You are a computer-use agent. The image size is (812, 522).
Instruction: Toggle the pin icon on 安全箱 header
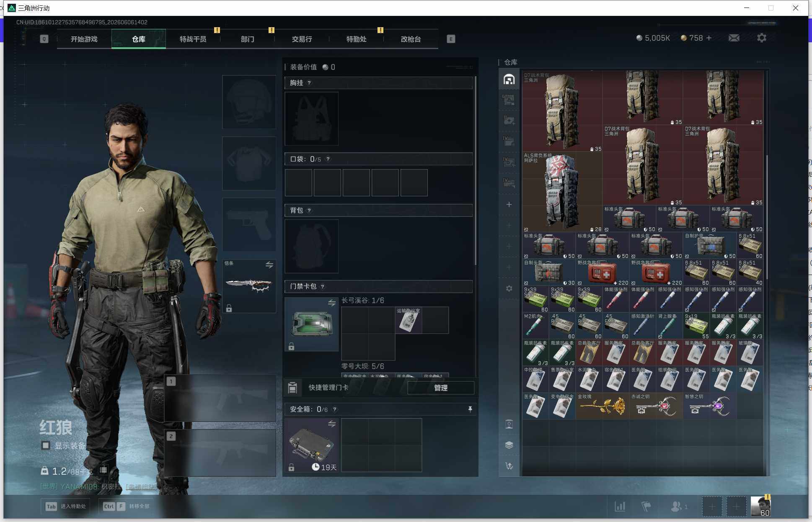[x=470, y=409]
